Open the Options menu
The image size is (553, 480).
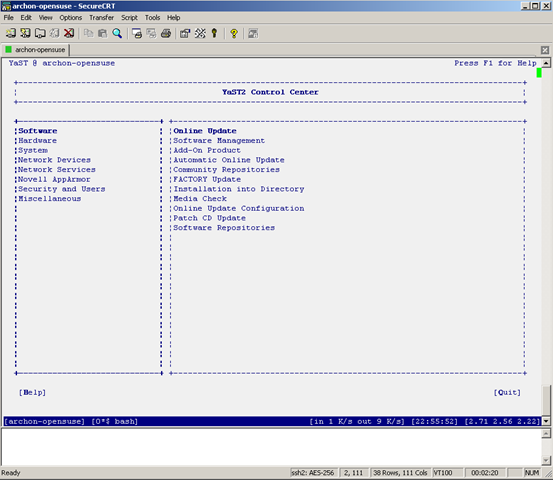tap(71, 18)
